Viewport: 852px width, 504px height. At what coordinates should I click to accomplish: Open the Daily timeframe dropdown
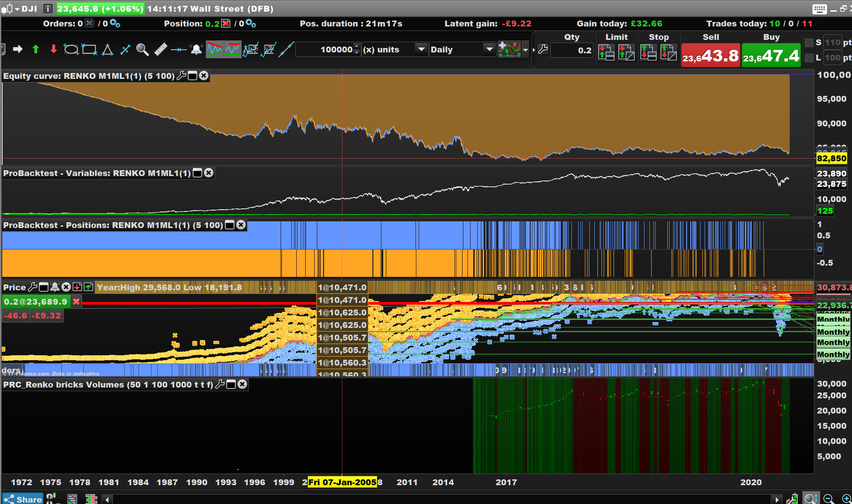point(489,49)
